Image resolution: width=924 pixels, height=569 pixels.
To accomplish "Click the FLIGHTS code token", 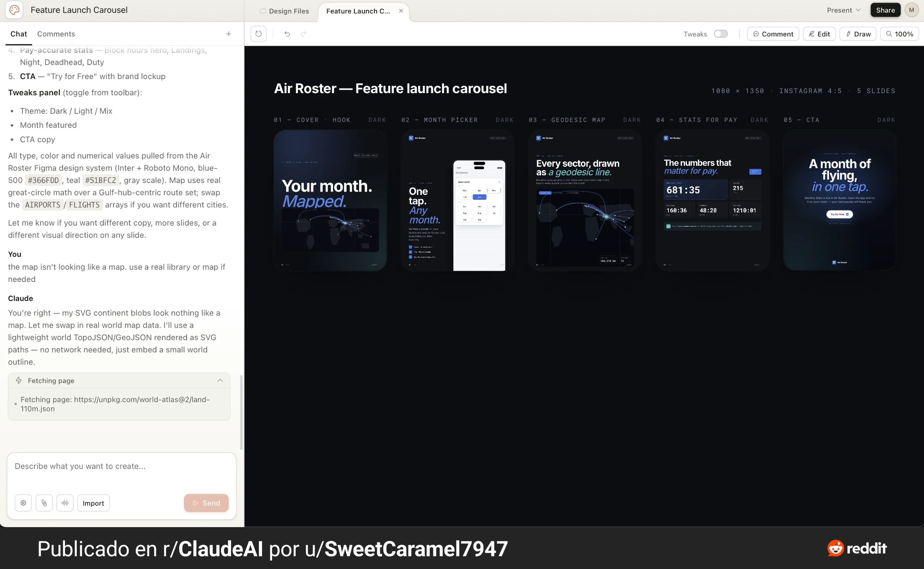I will click(84, 205).
